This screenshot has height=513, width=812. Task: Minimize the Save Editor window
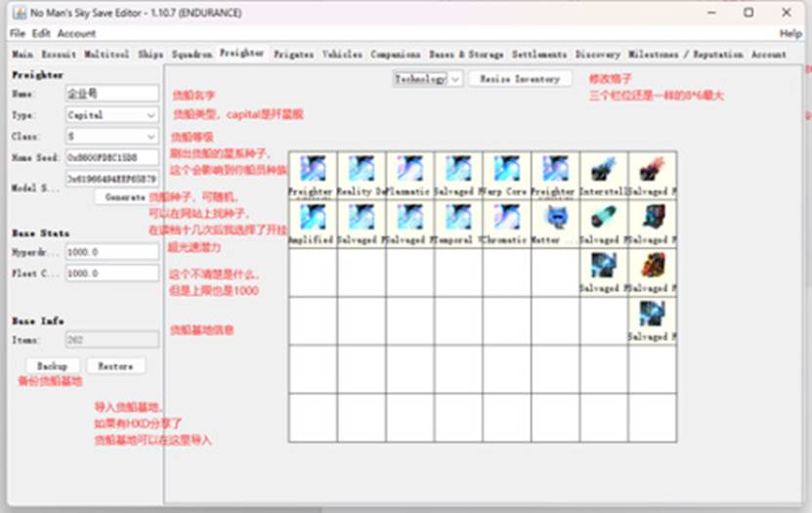711,13
